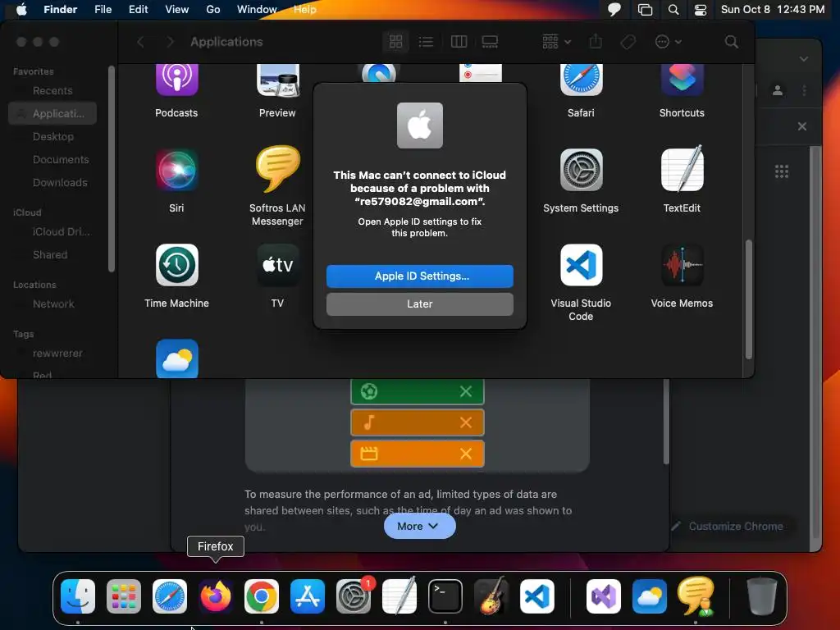Select Softros LAN Messenger app icon
Viewport: 840px width, 630px height.
pyautogui.click(x=277, y=169)
